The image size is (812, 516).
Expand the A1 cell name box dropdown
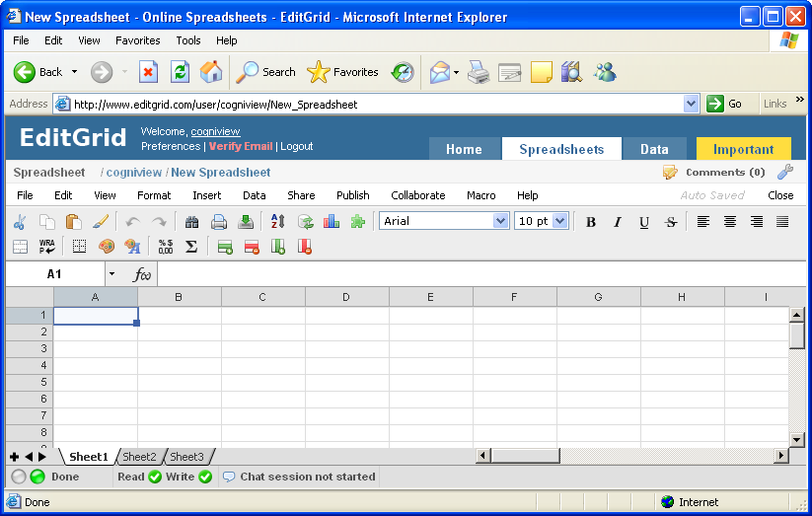[111, 274]
